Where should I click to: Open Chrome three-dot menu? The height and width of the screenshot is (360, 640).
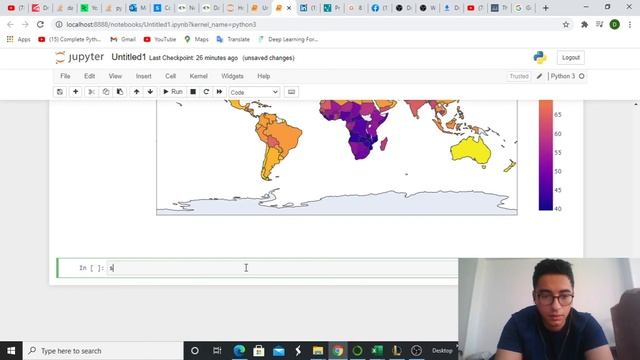click(x=630, y=24)
